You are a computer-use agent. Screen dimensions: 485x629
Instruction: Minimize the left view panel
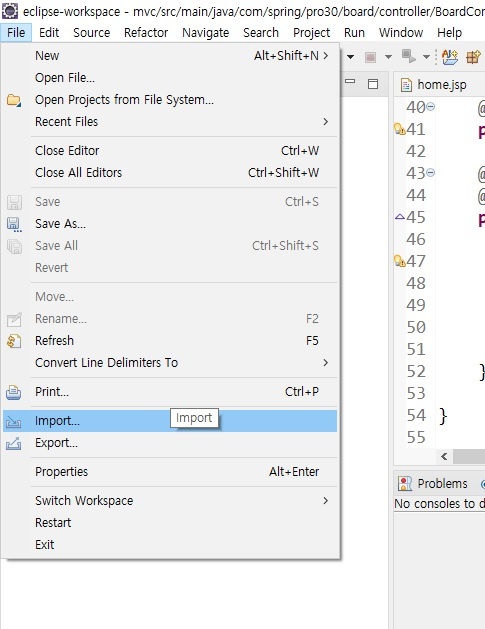(350, 81)
